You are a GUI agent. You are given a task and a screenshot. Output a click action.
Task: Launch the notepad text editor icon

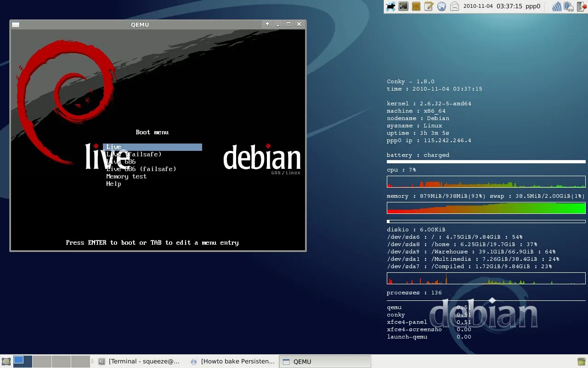[x=429, y=6]
